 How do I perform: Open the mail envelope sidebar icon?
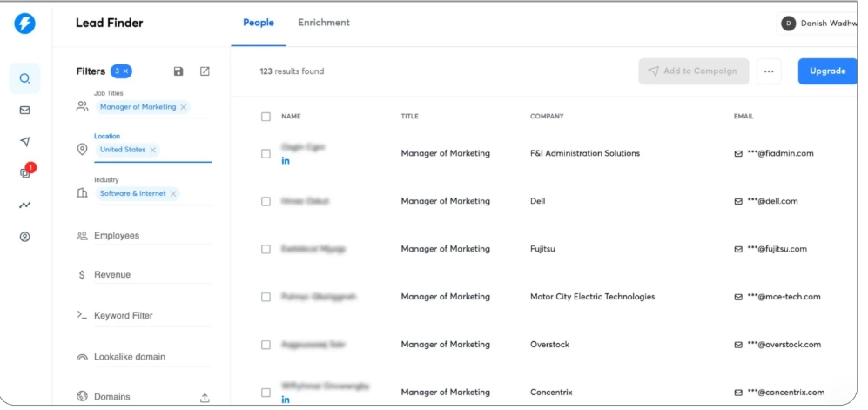pos(25,110)
